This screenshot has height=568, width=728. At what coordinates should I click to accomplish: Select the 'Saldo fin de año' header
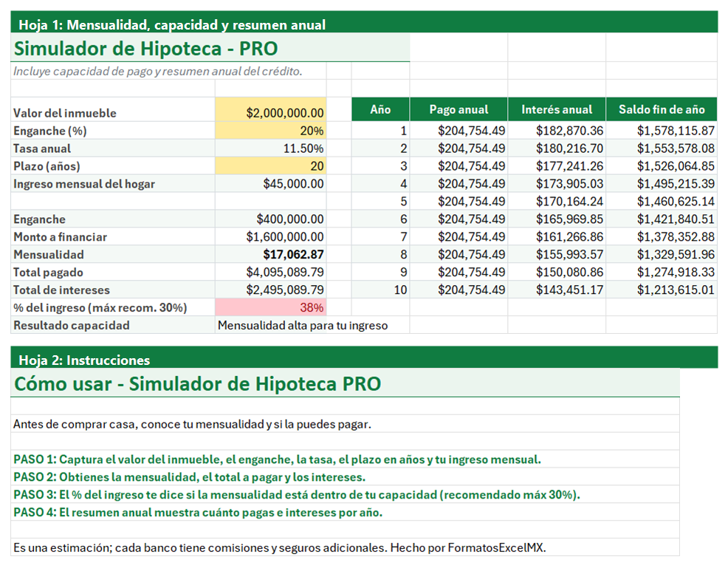click(x=662, y=109)
